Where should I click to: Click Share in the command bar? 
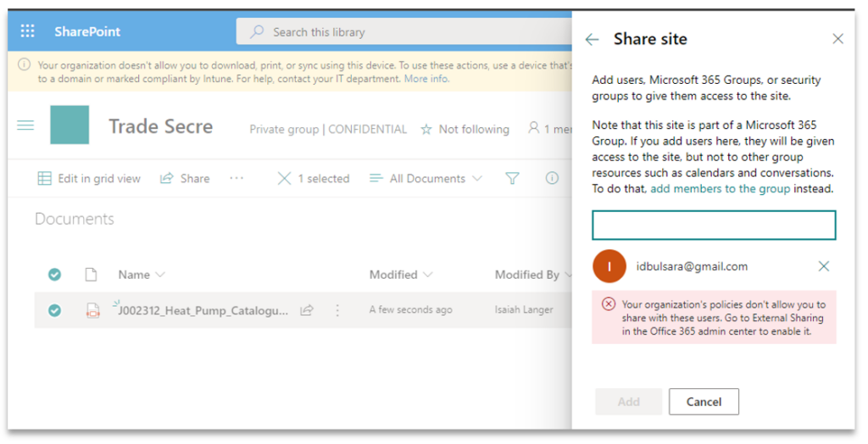click(185, 178)
